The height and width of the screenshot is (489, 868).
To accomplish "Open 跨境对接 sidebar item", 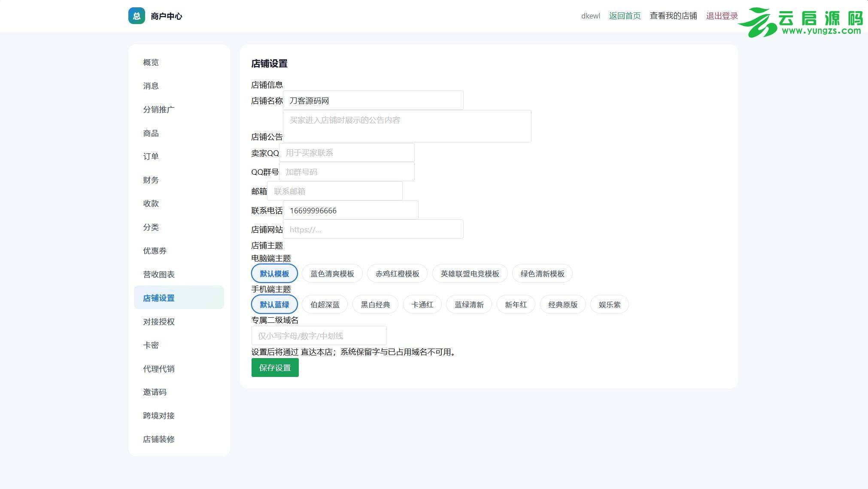I will tap(179, 416).
